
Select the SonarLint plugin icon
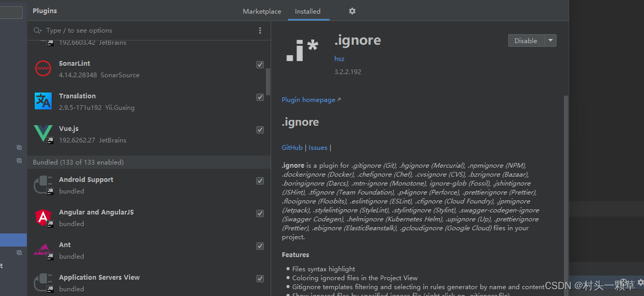[x=43, y=68]
